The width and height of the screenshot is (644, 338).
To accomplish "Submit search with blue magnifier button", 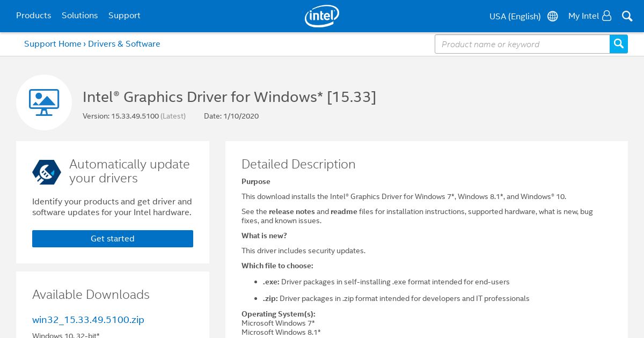I will pyautogui.click(x=619, y=44).
